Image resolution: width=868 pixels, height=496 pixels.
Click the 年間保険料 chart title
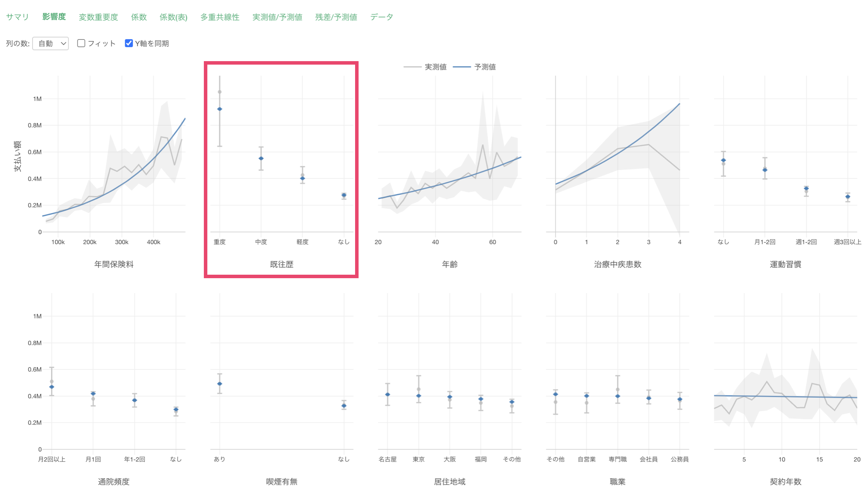114,264
